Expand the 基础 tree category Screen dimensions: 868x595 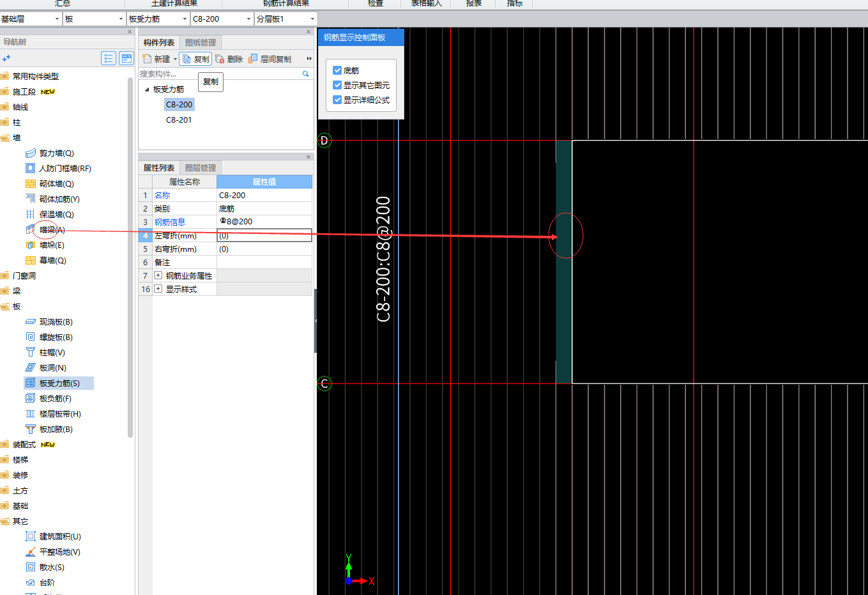[5, 506]
